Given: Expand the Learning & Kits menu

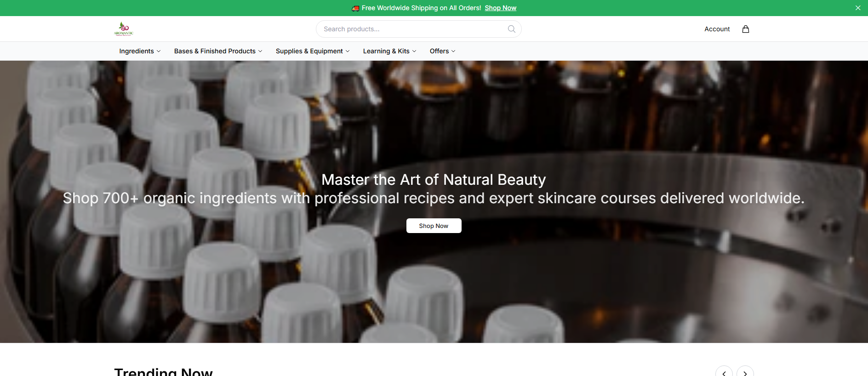Looking at the screenshot, I should tap(389, 51).
